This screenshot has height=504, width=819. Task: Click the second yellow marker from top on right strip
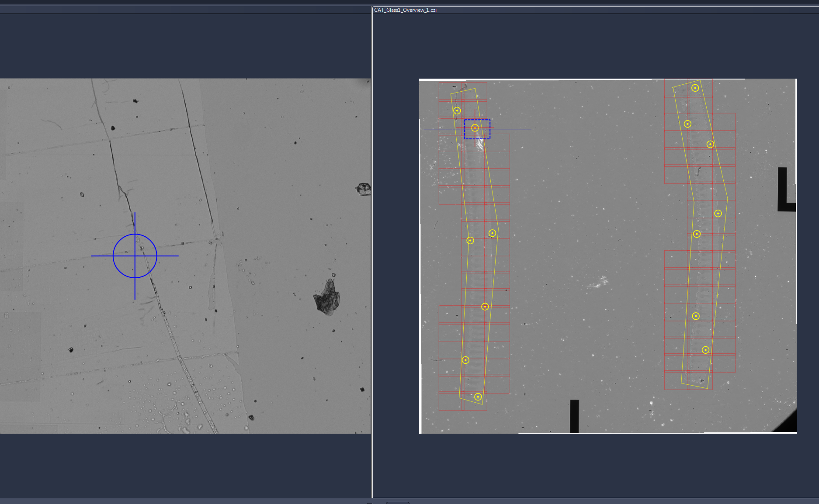pos(687,124)
